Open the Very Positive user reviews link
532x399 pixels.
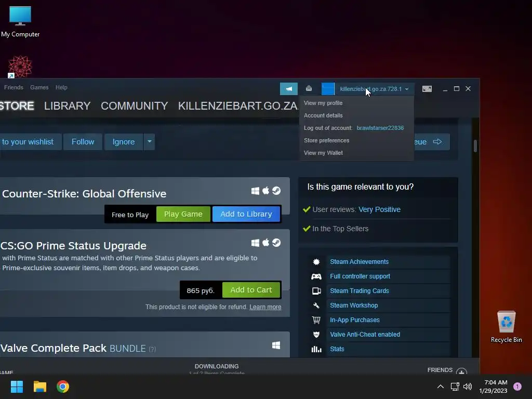tap(379, 209)
